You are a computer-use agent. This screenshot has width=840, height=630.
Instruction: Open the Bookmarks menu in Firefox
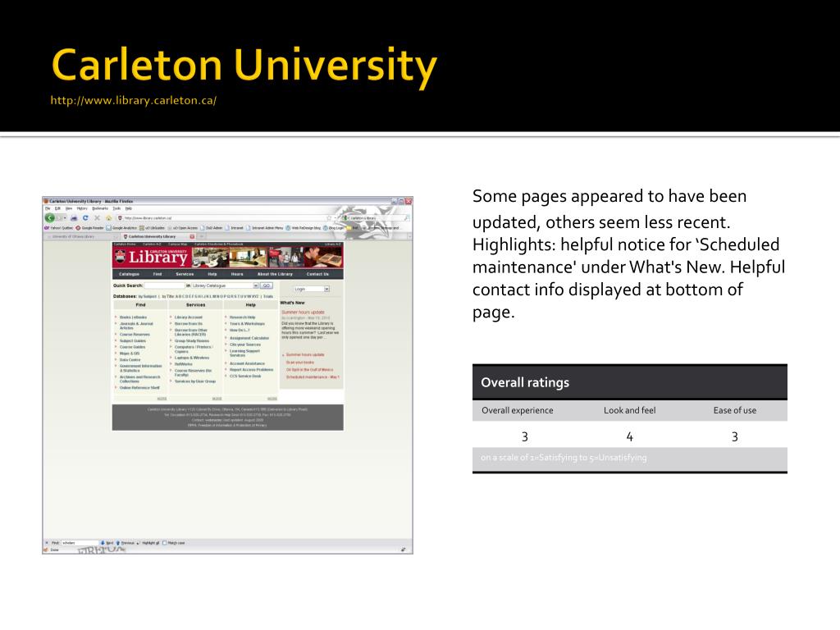pos(99,208)
